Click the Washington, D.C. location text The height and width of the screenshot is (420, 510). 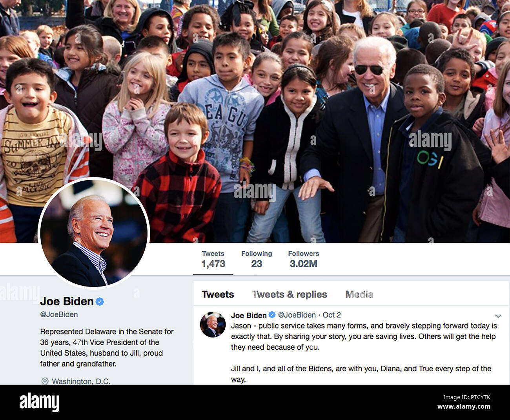point(81,381)
